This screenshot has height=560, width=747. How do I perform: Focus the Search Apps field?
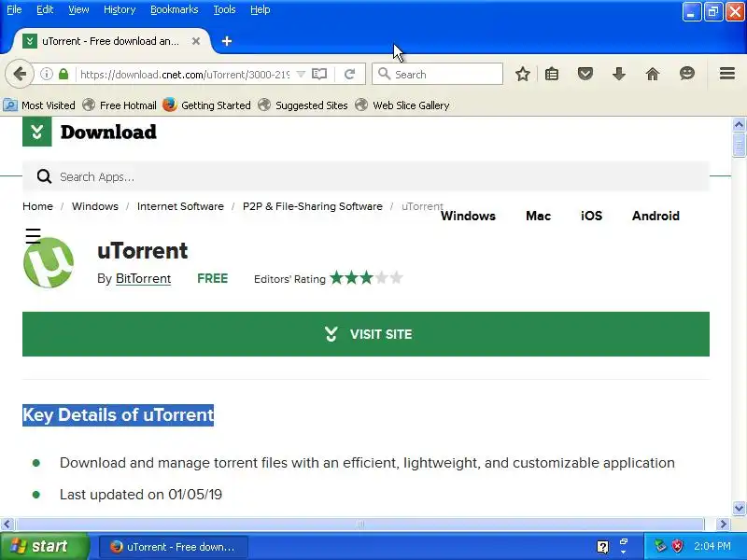366,176
